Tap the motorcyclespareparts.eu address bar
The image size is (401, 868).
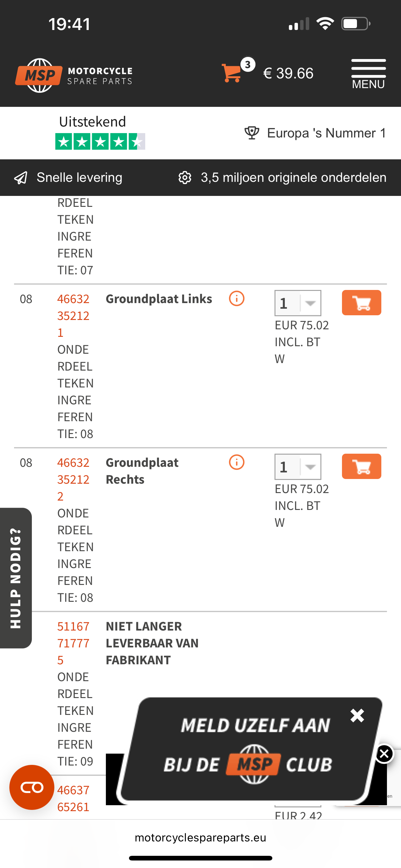coord(200,837)
